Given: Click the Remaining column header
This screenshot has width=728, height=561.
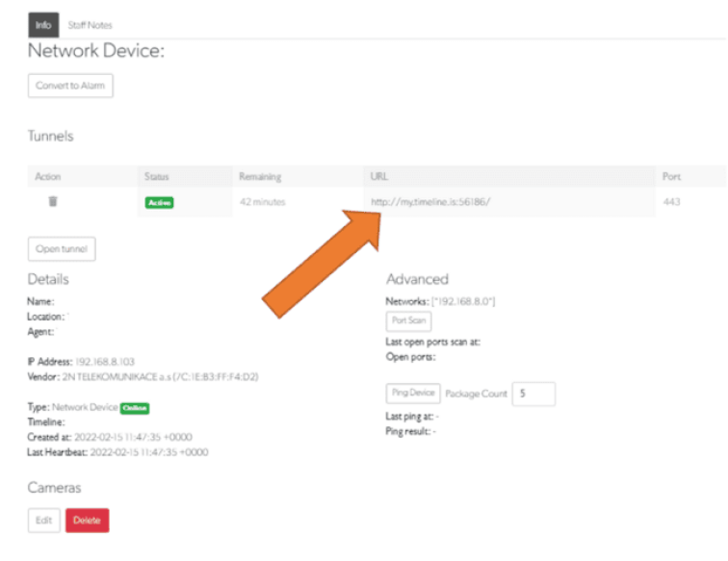Looking at the screenshot, I should coord(260,177).
